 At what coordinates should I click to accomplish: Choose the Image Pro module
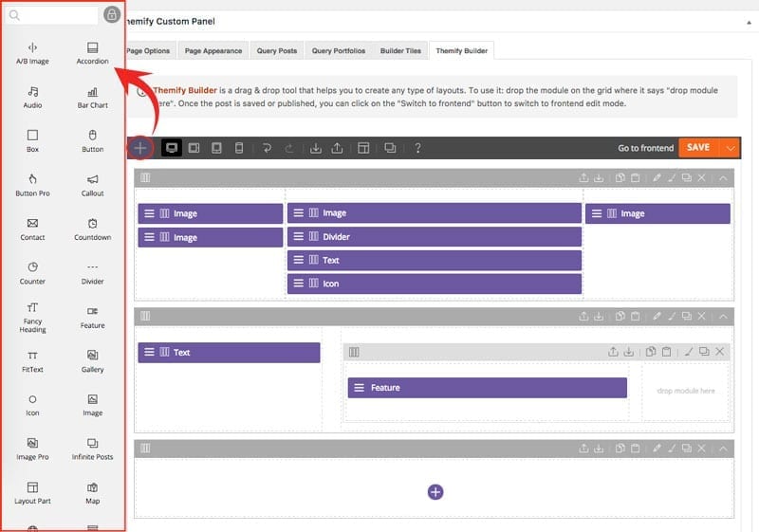32,449
